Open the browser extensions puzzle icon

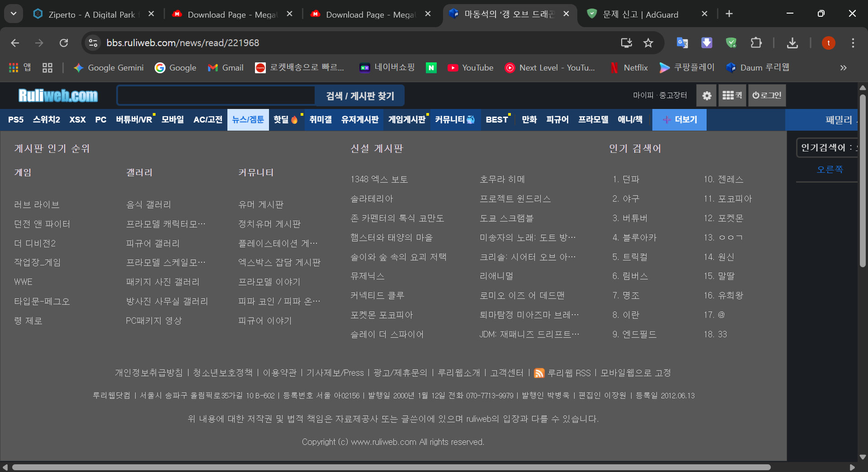(x=756, y=43)
